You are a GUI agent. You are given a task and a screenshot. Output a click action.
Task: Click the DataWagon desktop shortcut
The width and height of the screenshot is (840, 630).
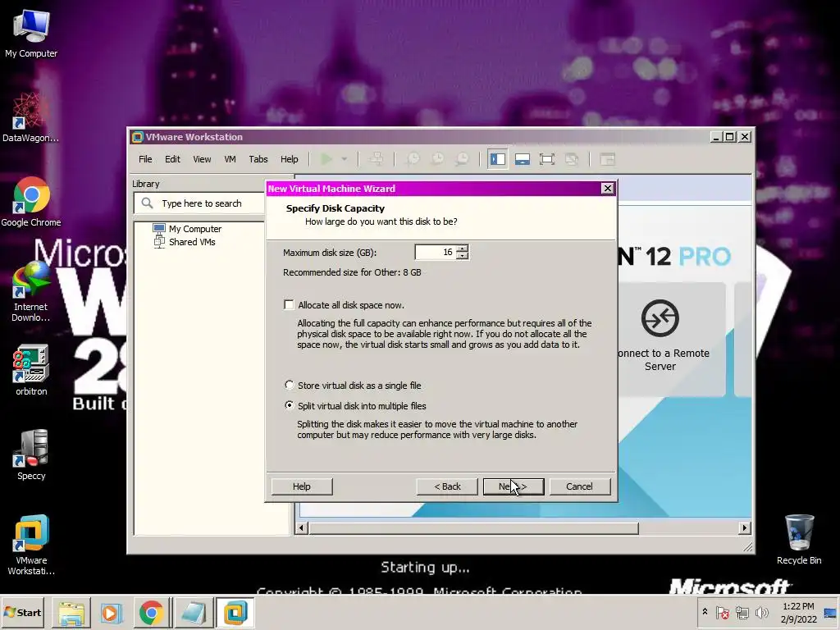(x=30, y=116)
